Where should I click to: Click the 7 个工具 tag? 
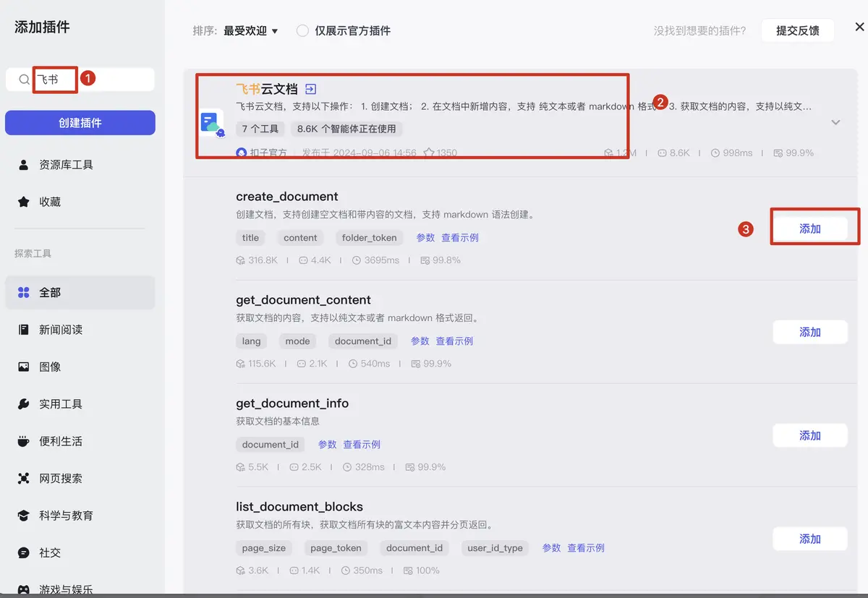click(x=260, y=129)
